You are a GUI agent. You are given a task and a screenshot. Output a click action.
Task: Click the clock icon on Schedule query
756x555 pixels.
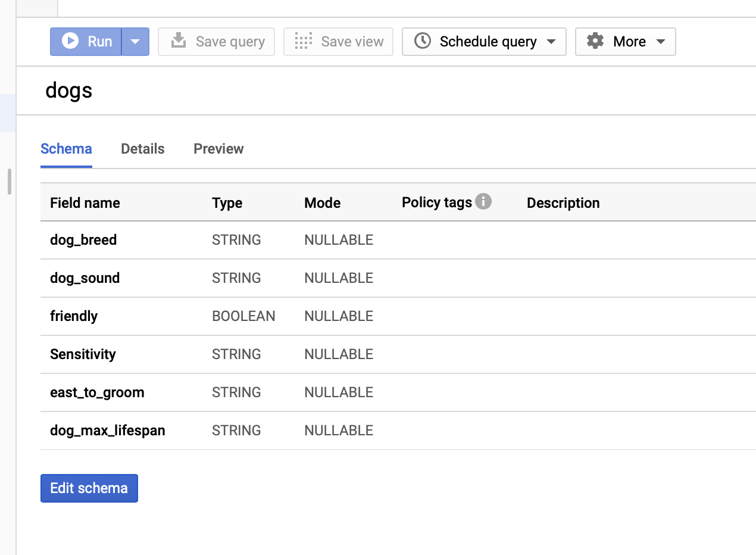(423, 41)
